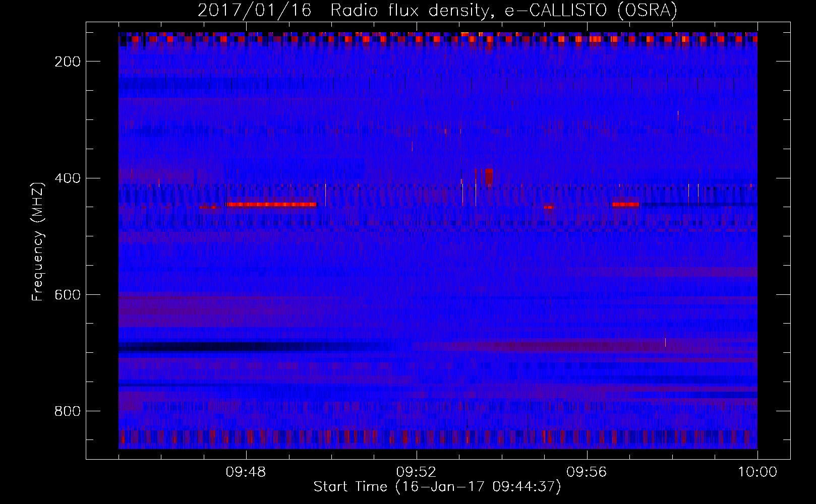Click the 09:56 time tick label
Viewport: 816px width, 504px height.
pos(587,472)
